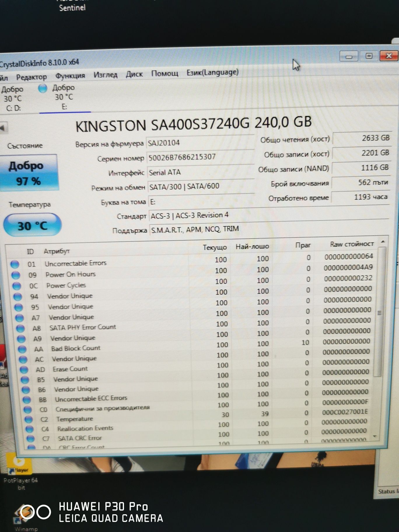This screenshot has width=399, height=532.
Task: Minimize the CrystalDiskInfo window
Action: coord(349,56)
